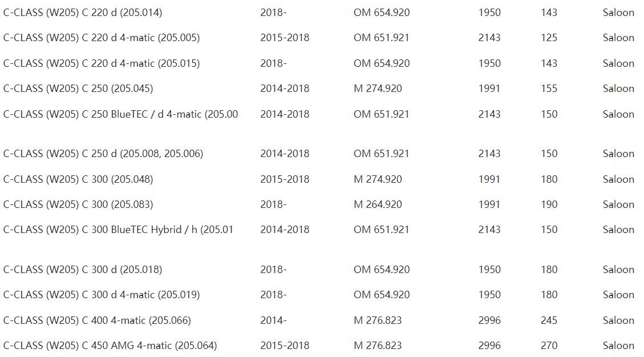Select the C 300 (205.083) model row

[x=78, y=204]
